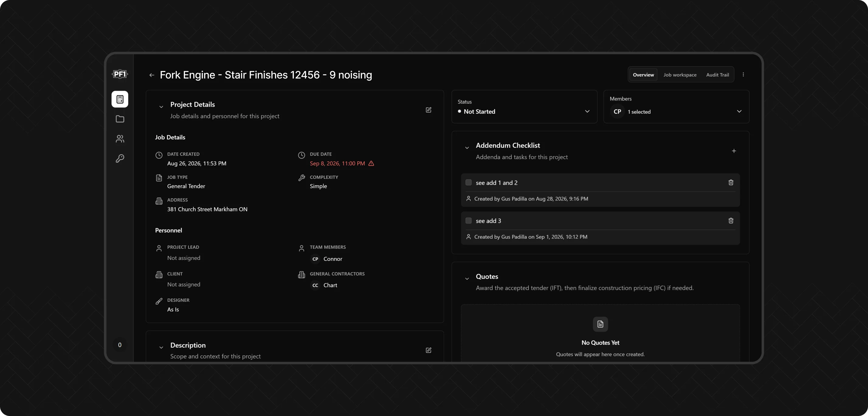Click the No Quotes Yet document icon
The height and width of the screenshot is (416, 868).
[600, 324]
